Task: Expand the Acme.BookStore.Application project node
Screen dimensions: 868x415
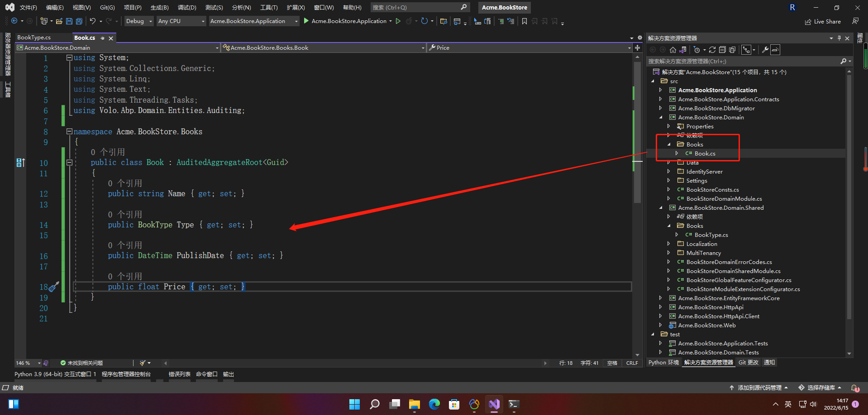Action: tap(660, 90)
